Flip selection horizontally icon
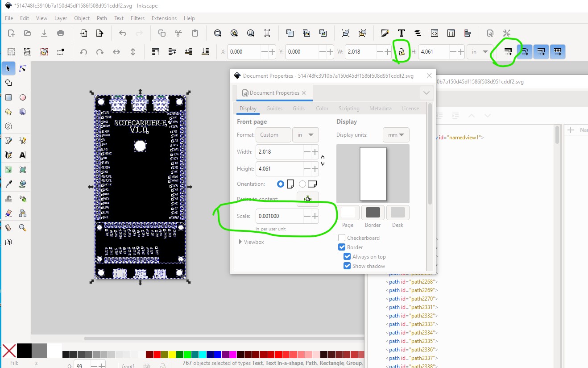The image size is (588, 368). 116,52
